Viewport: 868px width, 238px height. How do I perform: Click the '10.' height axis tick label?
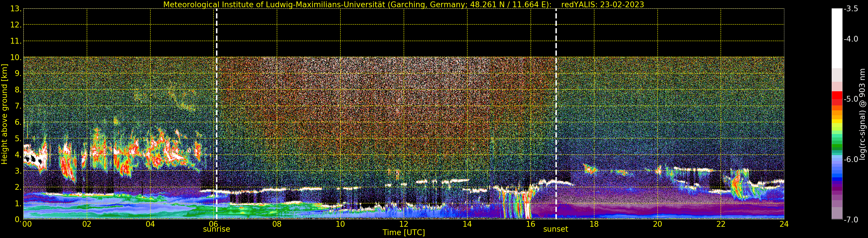tap(16, 57)
